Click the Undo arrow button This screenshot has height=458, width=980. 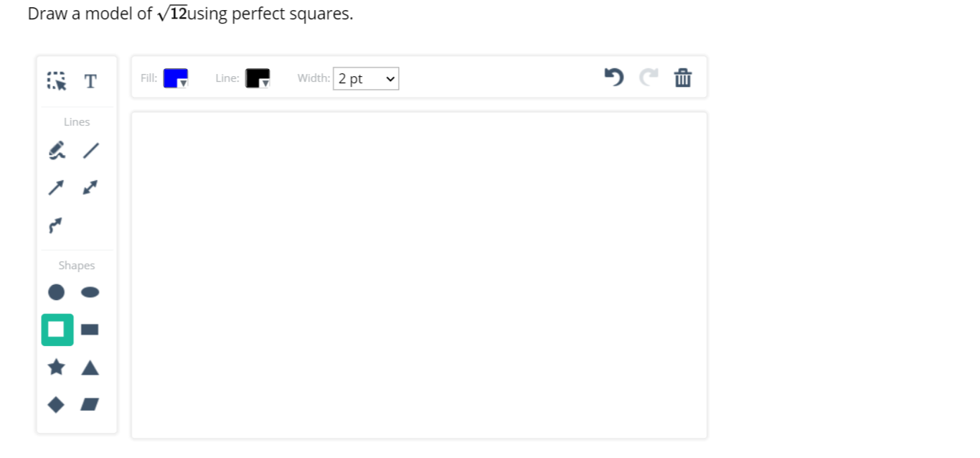coord(614,78)
